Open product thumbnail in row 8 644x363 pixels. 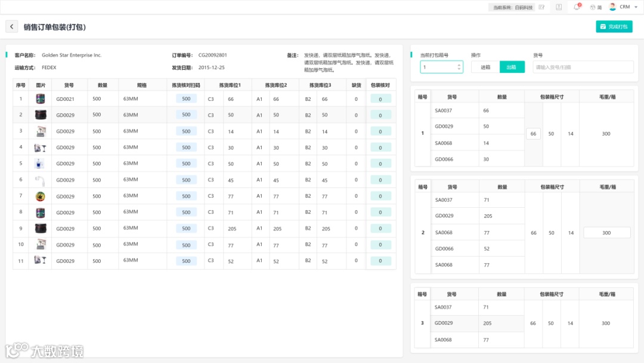[41, 212]
